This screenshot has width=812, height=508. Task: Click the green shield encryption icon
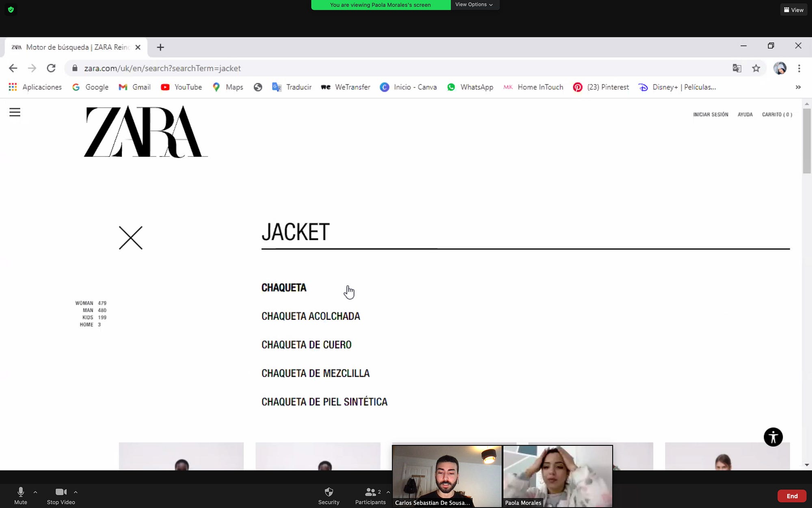pos(11,9)
